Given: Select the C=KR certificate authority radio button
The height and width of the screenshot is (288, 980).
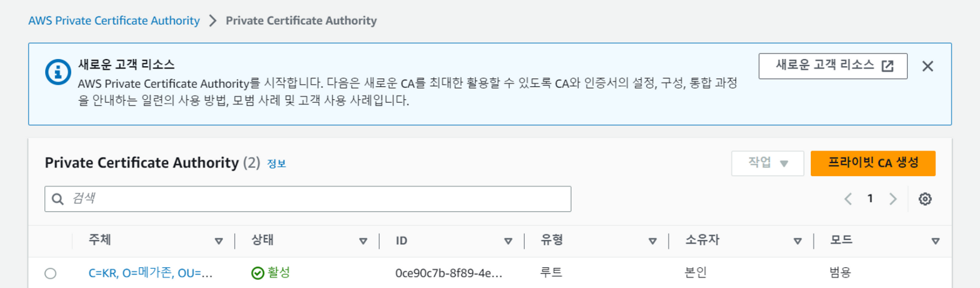Looking at the screenshot, I should [50, 273].
